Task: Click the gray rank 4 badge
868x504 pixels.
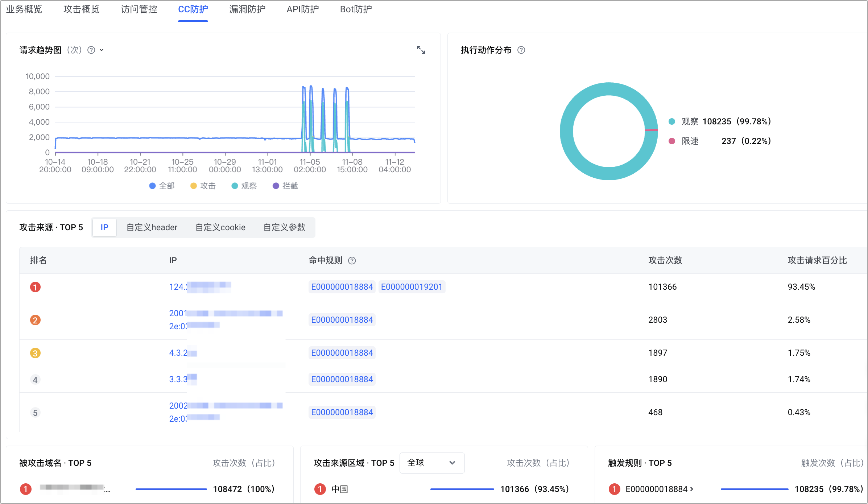Action: tap(35, 380)
